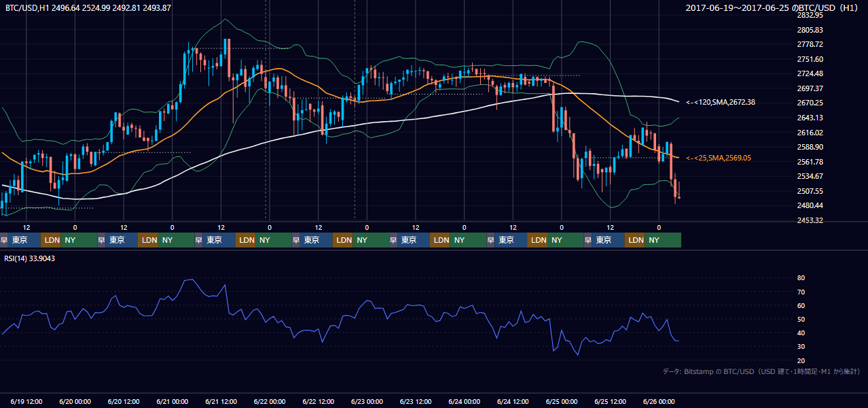Click price axis value 2453.32
Viewport: 868px width, 408px height.
pyautogui.click(x=810, y=220)
